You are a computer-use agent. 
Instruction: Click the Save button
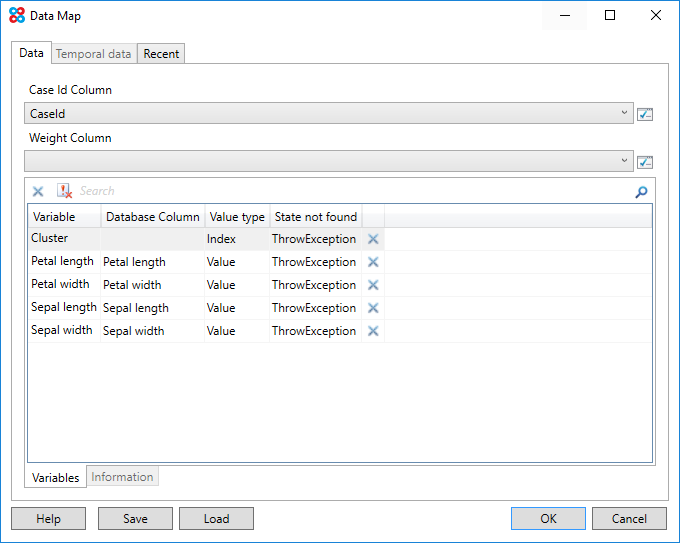135,518
